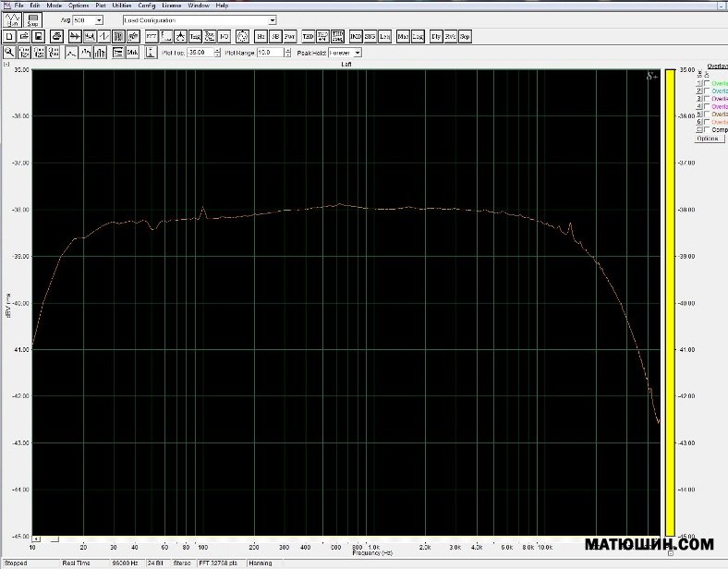The image size is (728, 569).
Task: Toggle the Mrk marker button
Action: point(132,53)
